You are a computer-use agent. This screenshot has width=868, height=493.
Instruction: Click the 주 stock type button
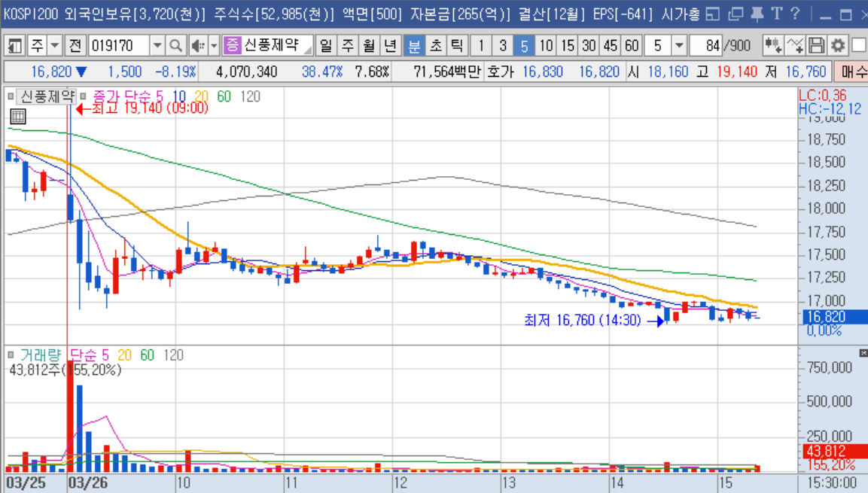click(x=37, y=45)
